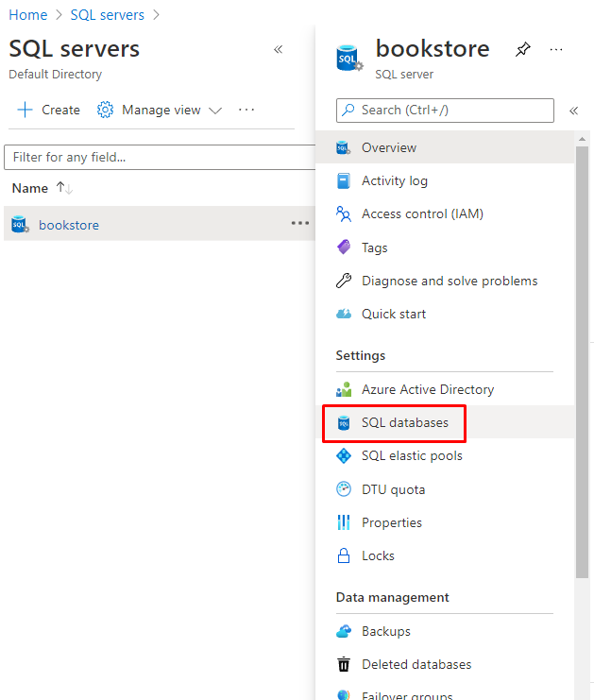Go to Home breadcrumb
Viewport: 594px width, 700px height.
click(x=28, y=15)
